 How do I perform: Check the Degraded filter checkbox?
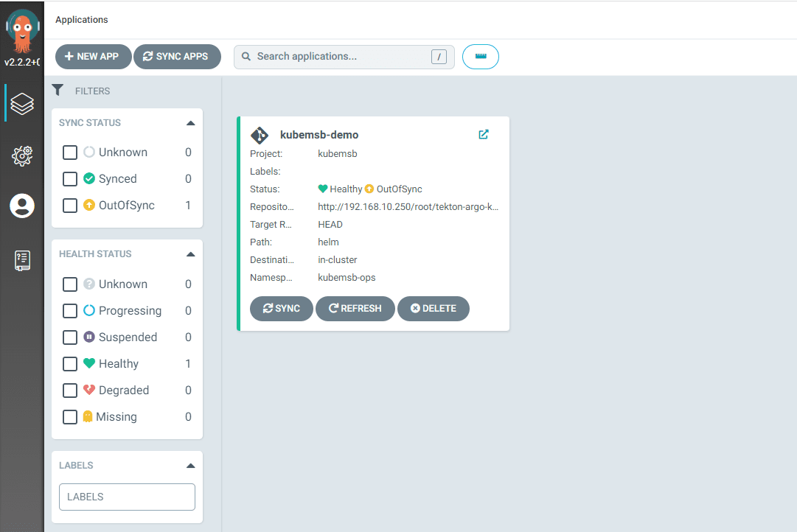coord(69,391)
